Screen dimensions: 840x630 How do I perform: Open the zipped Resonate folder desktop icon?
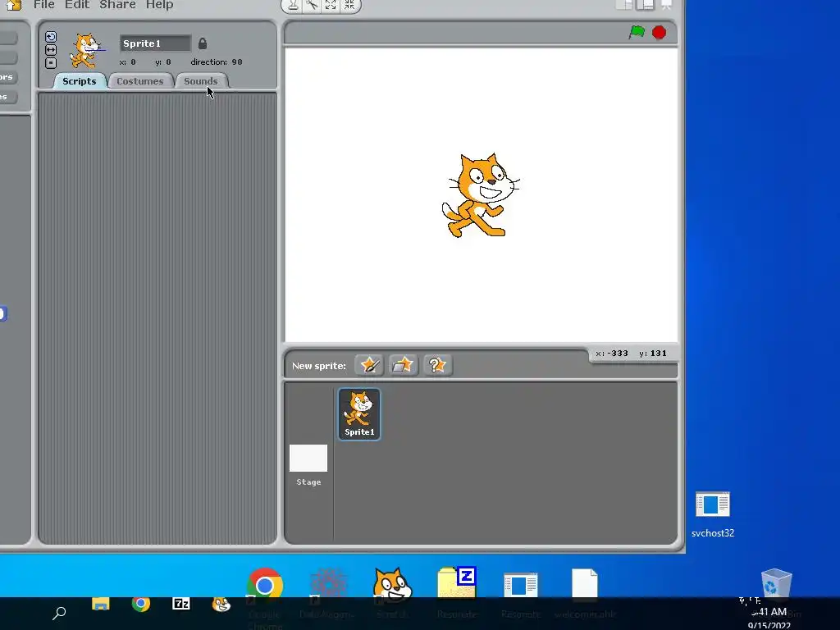point(457,583)
